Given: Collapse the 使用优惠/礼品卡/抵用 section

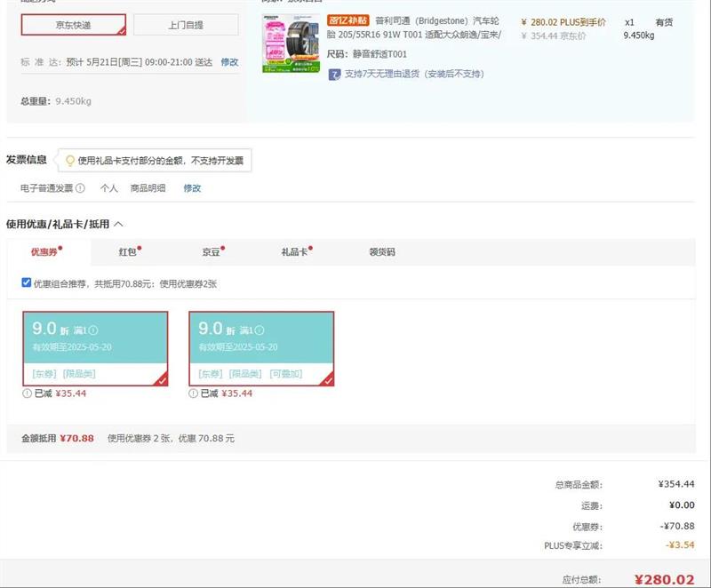Looking at the screenshot, I should click(x=119, y=225).
